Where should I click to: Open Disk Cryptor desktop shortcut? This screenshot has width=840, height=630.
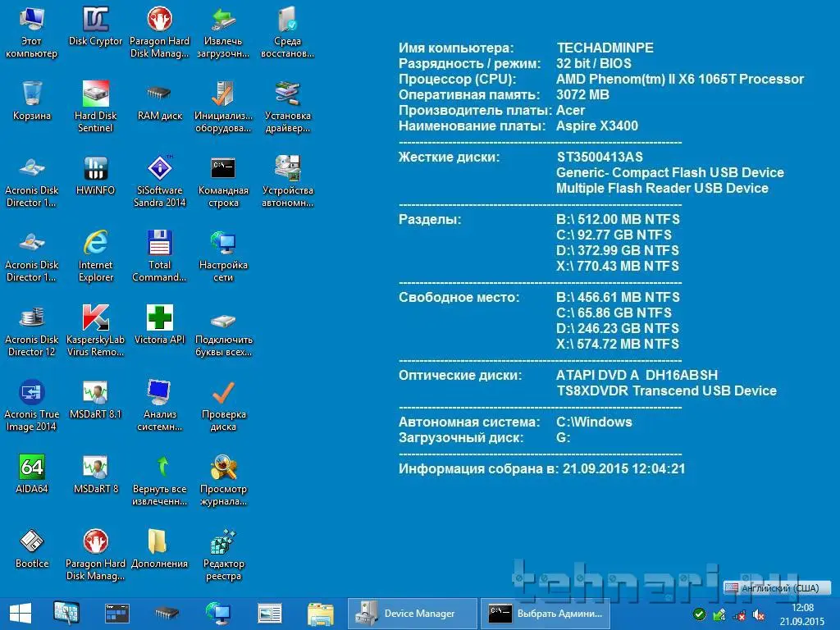(x=95, y=20)
